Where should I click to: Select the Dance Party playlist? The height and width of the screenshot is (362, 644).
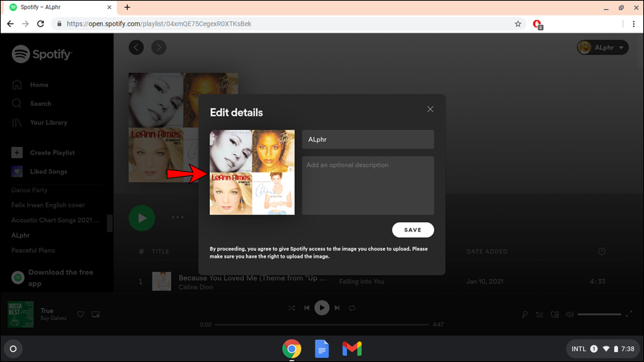click(x=29, y=190)
